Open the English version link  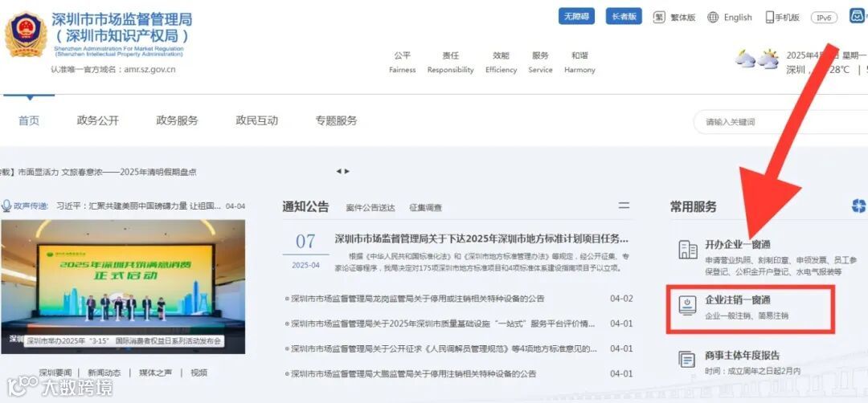[738, 17]
